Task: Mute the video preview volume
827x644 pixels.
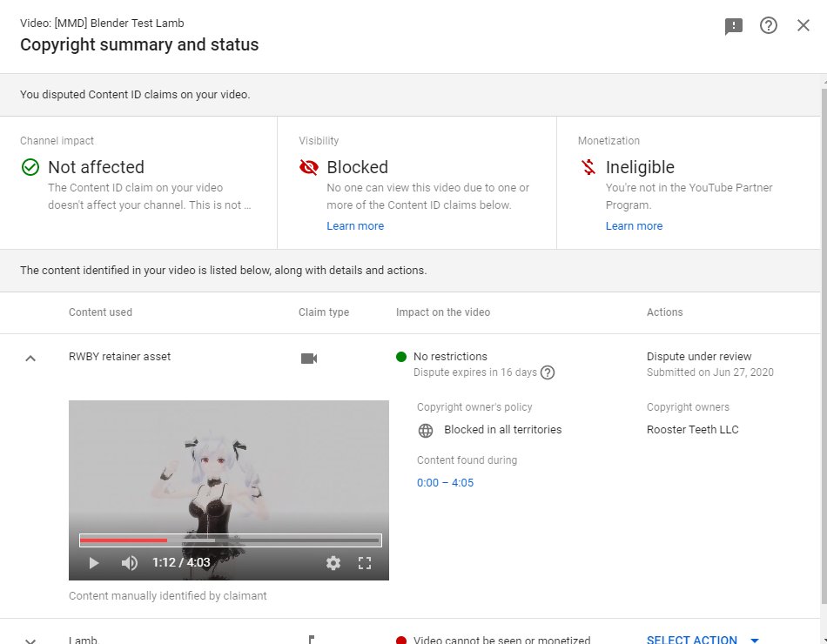Action: point(129,563)
